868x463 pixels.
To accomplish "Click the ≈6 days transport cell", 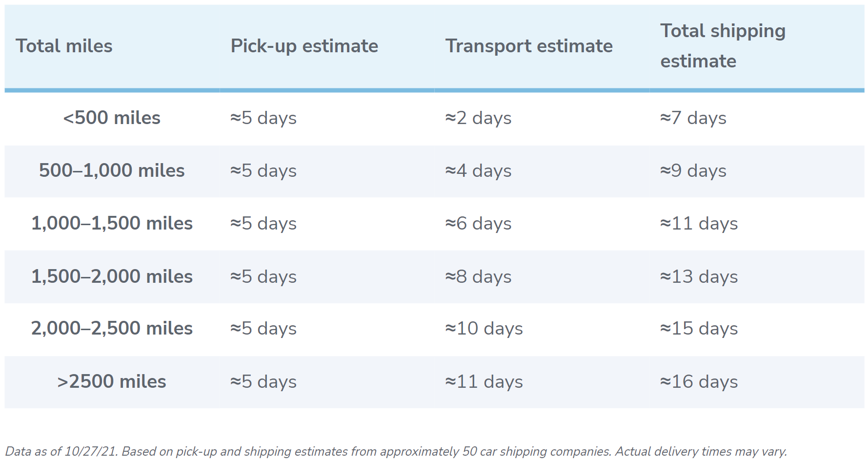I will point(478,224).
